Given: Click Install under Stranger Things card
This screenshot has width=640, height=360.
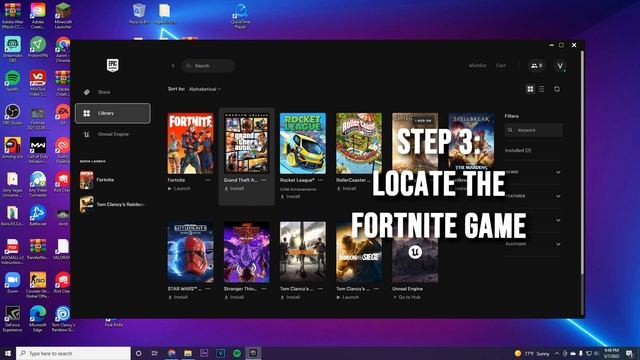Looking at the screenshot, I should pos(234,297).
